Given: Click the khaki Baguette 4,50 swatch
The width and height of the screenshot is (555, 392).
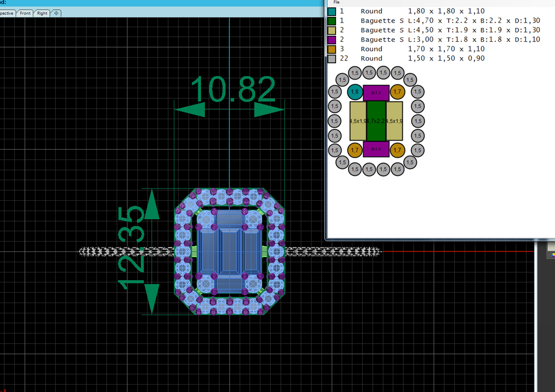Looking at the screenshot, I should 332,30.
